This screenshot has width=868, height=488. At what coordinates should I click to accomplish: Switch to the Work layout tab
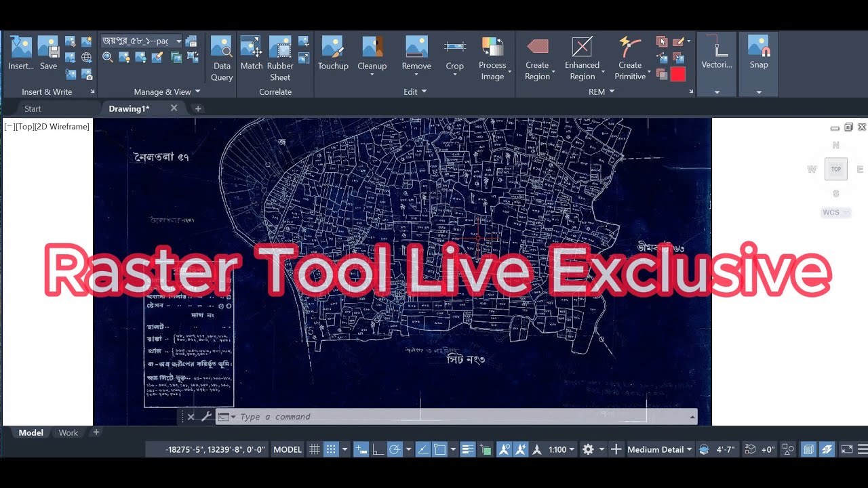pyautogui.click(x=68, y=432)
